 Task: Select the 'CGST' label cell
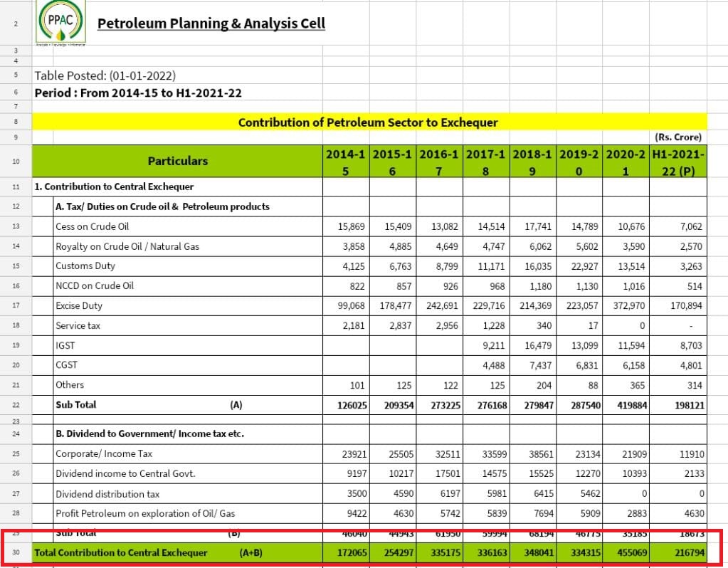point(188,365)
